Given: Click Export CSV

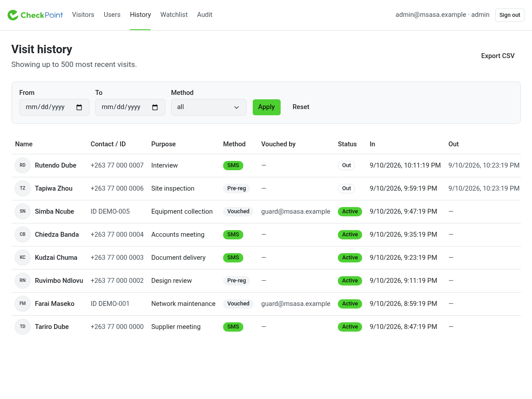Looking at the screenshot, I should click(x=498, y=56).
